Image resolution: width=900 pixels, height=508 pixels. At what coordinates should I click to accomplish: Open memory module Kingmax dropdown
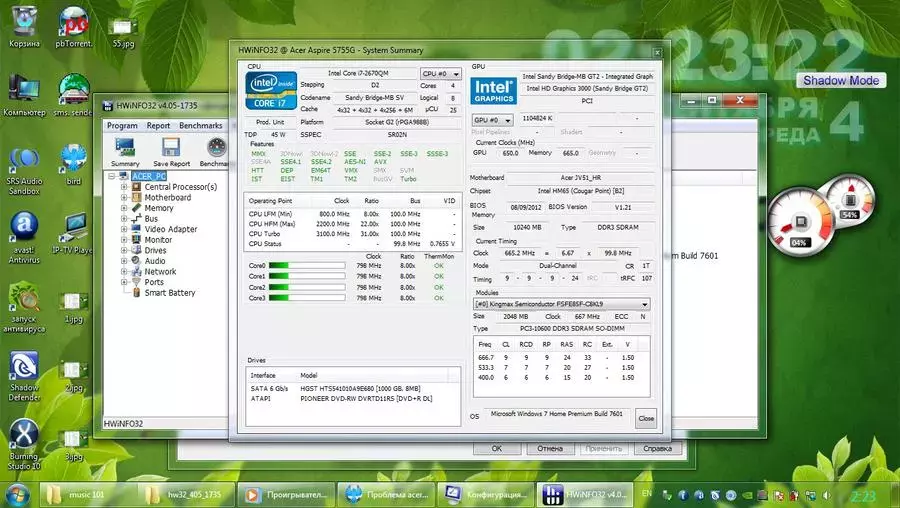coord(561,304)
